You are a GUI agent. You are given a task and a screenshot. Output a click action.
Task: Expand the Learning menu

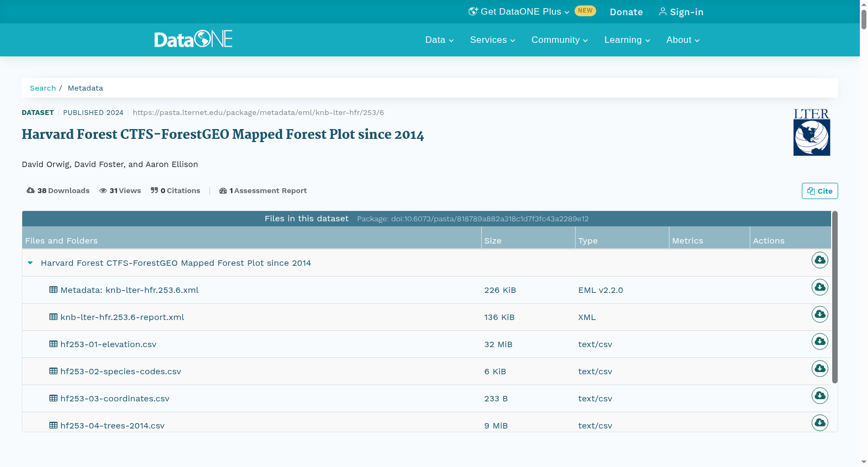pos(627,40)
